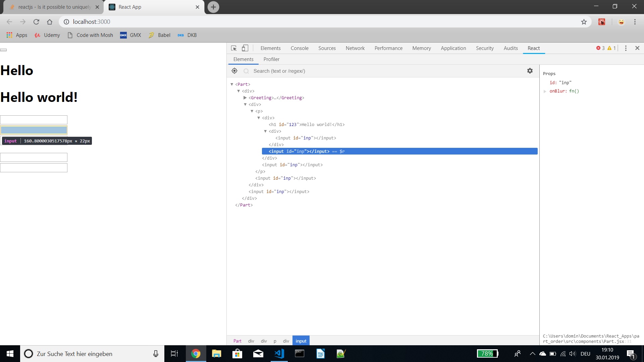Open the notification center in system tray
The height and width of the screenshot is (362, 644).
(x=631, y=354)
